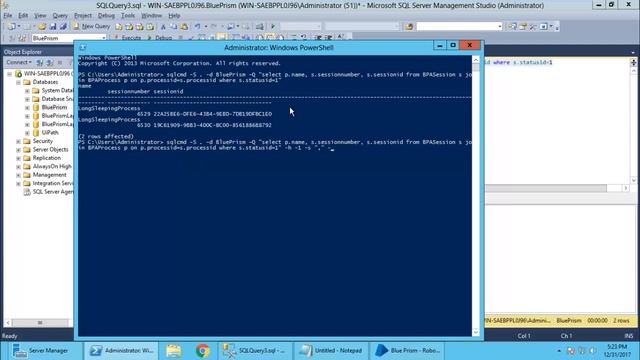
Task: Click the Object Explorer disconnect icon
Action: tap(49, 62)
